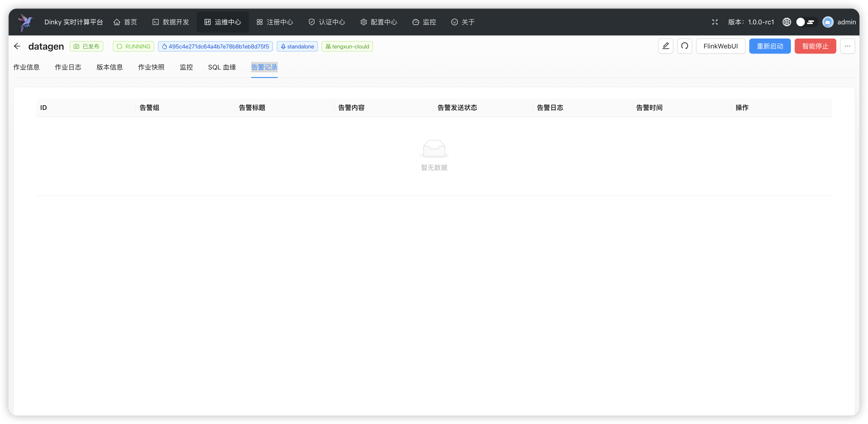Click the datagen job title
This screenshot has width=868, height=424.
pos(46,47)
